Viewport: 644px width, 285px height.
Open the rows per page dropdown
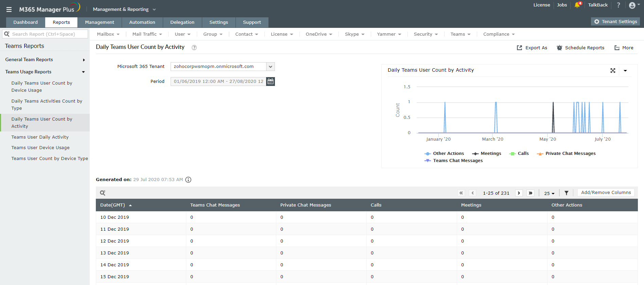[549, 193]
